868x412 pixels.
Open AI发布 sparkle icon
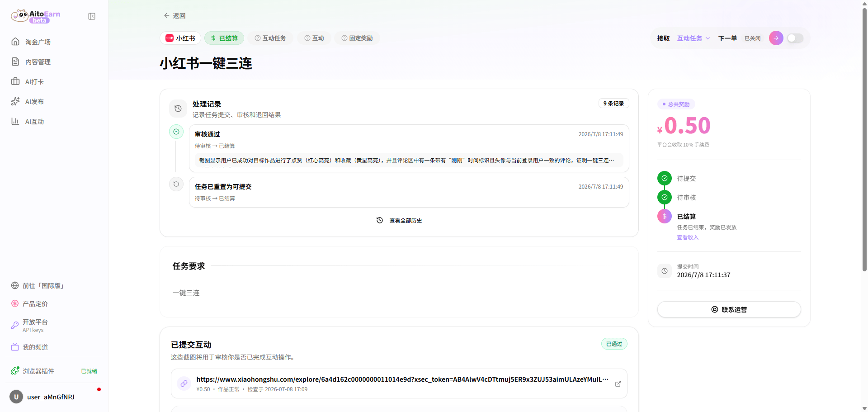click(15, 101)
